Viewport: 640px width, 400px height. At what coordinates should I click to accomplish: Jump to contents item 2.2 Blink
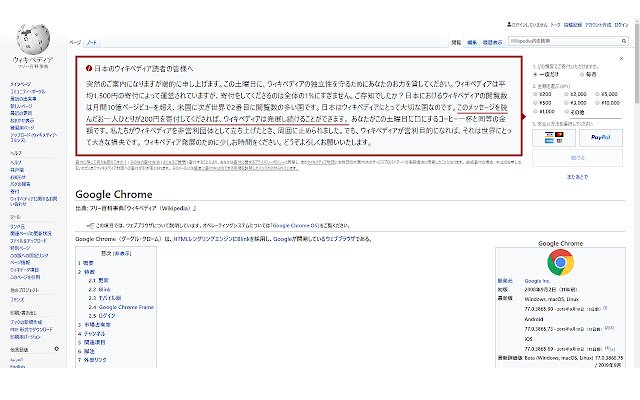click(x=100, y=289)
